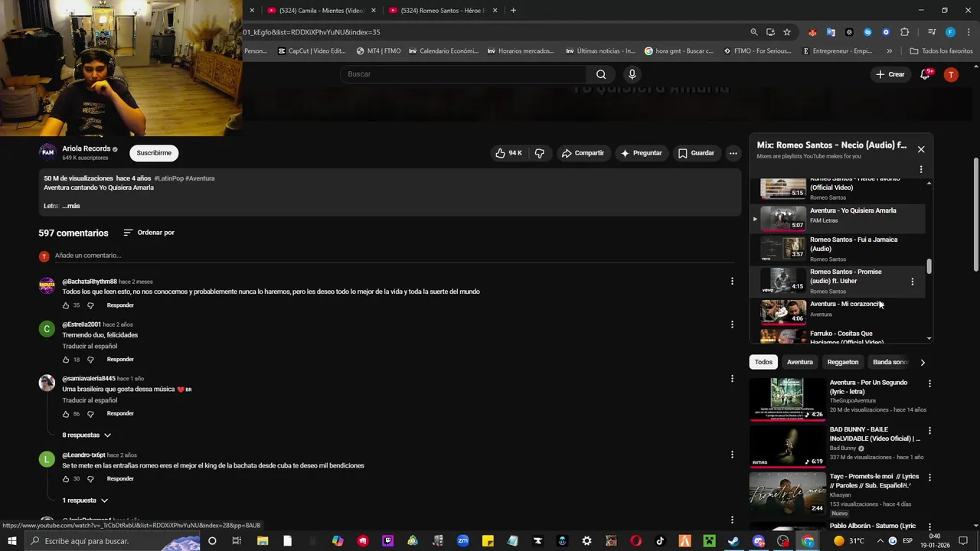Screen dimensions: 980x551
Task: Dislike BachataRhythm88's comment
Action: point(90,305)
